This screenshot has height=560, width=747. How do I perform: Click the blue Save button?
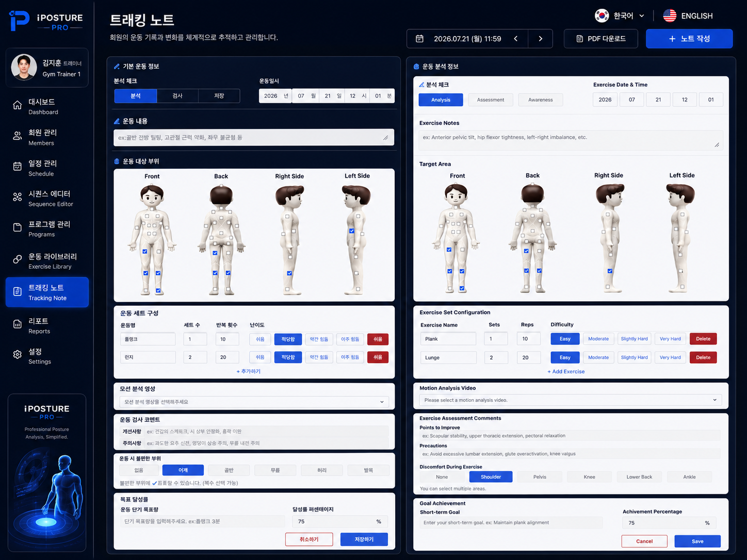697,541
